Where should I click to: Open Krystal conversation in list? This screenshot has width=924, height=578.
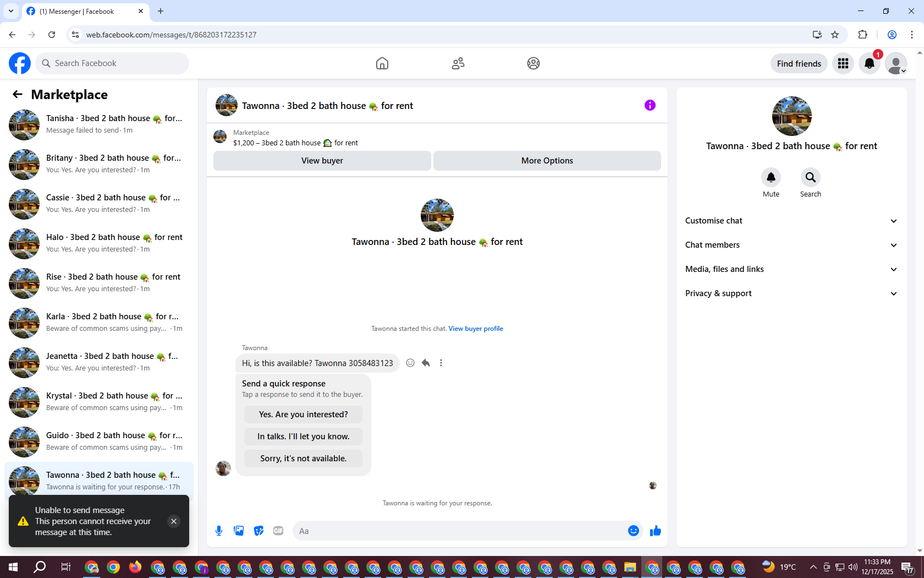99,402
